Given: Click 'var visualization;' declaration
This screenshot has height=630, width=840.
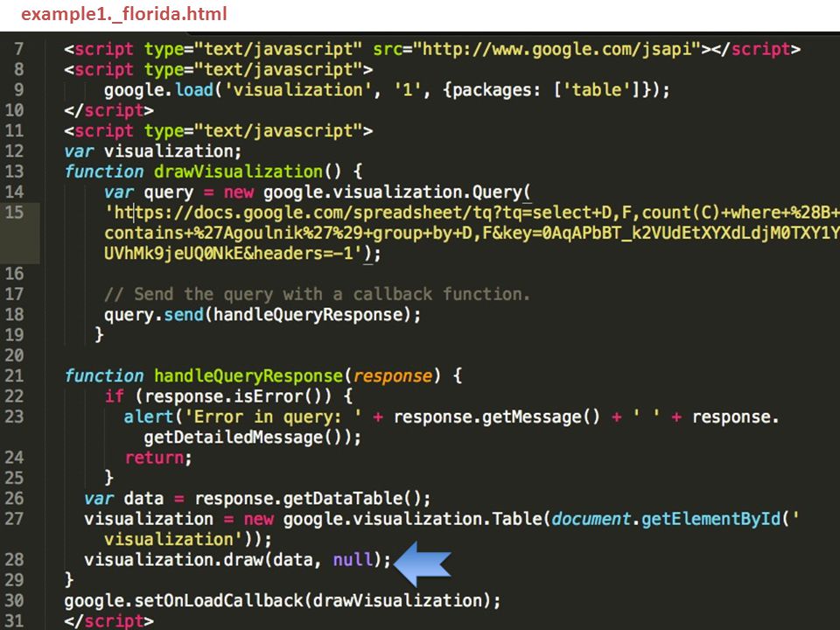Looking at the screenshot, I should coord(152,151).
